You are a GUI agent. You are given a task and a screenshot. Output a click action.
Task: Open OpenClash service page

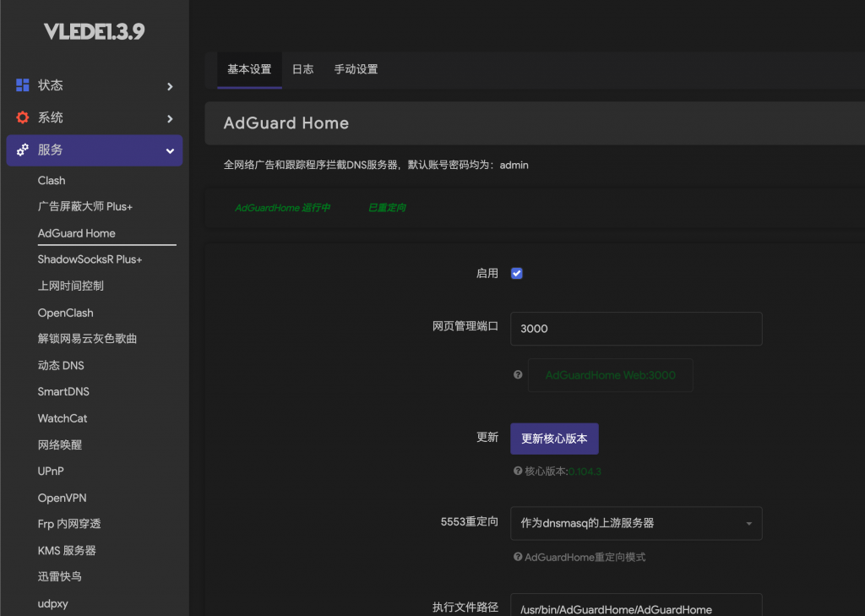click(x=66, y=313)
